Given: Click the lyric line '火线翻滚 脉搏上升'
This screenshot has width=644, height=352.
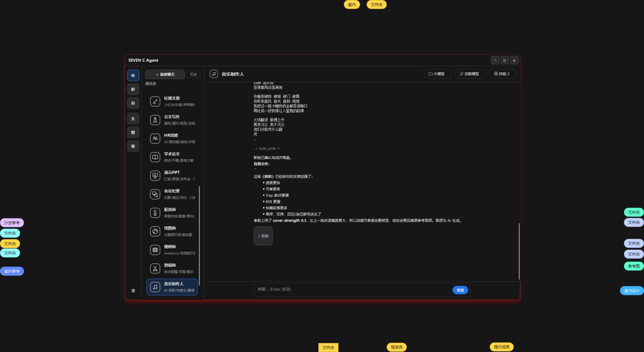Looking at the screenshot, I should click(269, 120).
